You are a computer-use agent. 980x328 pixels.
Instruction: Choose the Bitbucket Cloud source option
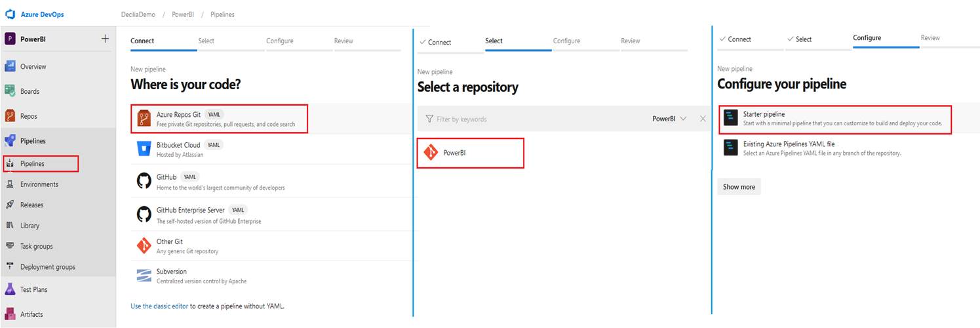271,149
